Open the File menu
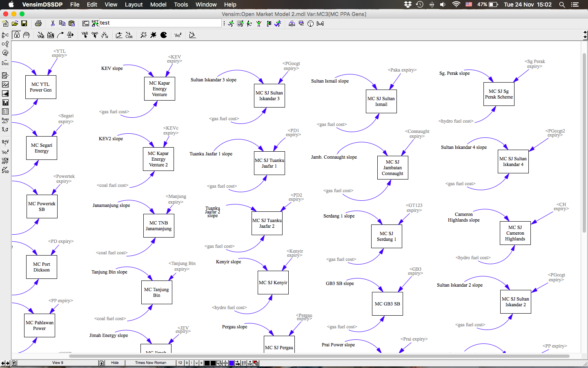Image resolution: width=588 pixels, height=368 pixels. coord(75,4)
